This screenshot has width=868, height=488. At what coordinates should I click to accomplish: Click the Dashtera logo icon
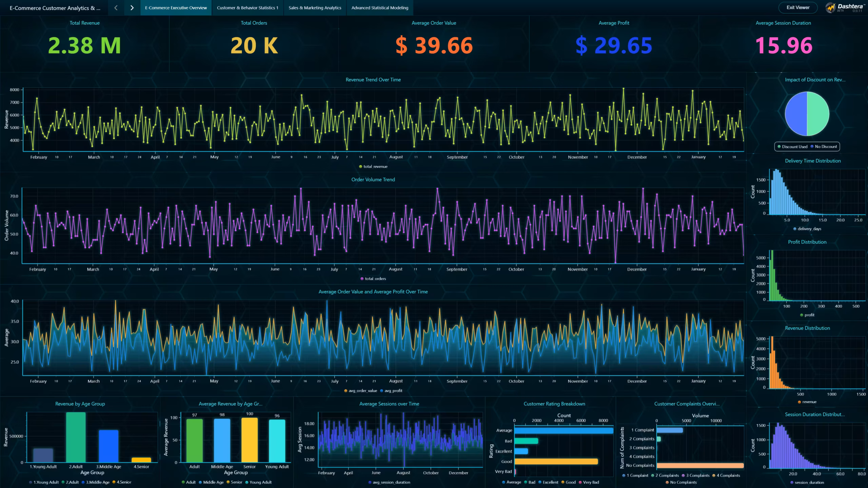[x=831, y=7]
